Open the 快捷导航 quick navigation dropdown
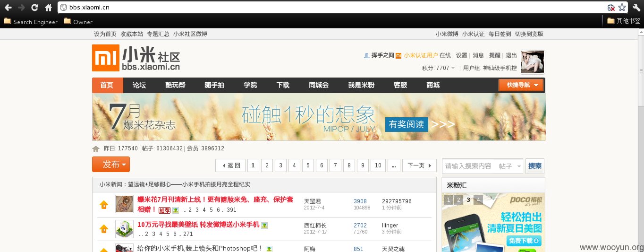The height and width of the screenshot is (252, 644). coord(521,85)
